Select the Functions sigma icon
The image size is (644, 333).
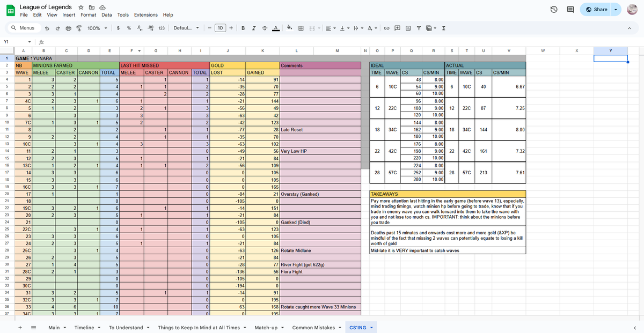click(x=444, y=27)
